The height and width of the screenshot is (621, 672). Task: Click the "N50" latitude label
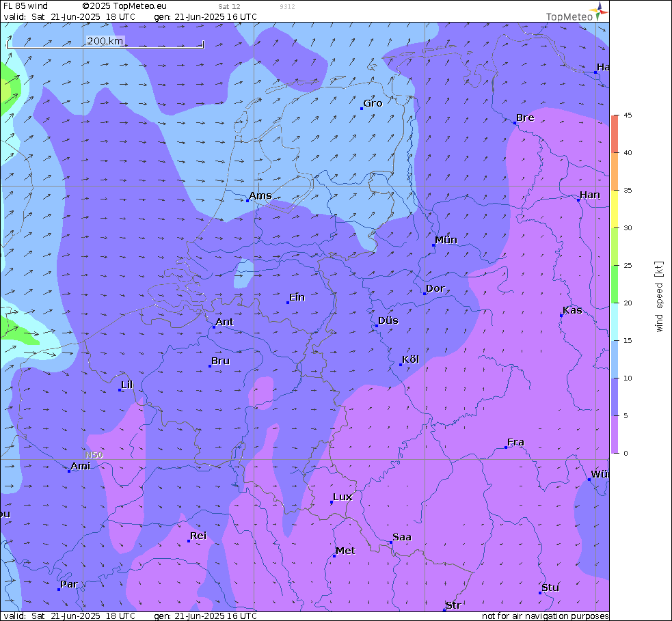[x=94, y=455]
